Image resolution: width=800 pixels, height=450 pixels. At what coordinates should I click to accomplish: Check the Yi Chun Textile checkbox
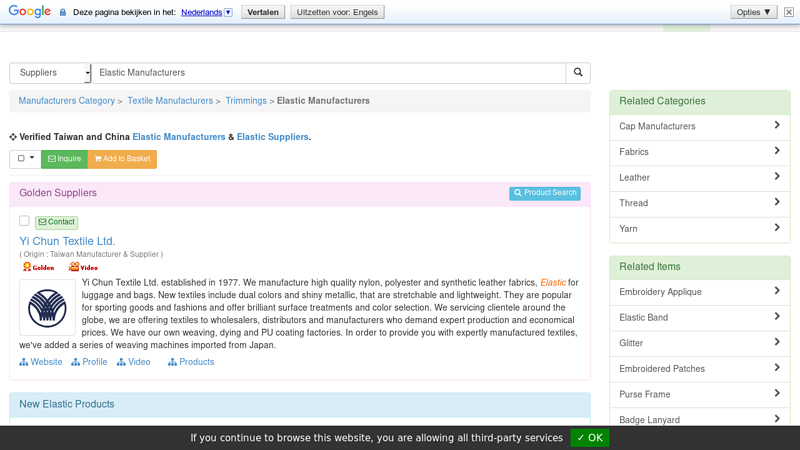coord(24,221)
